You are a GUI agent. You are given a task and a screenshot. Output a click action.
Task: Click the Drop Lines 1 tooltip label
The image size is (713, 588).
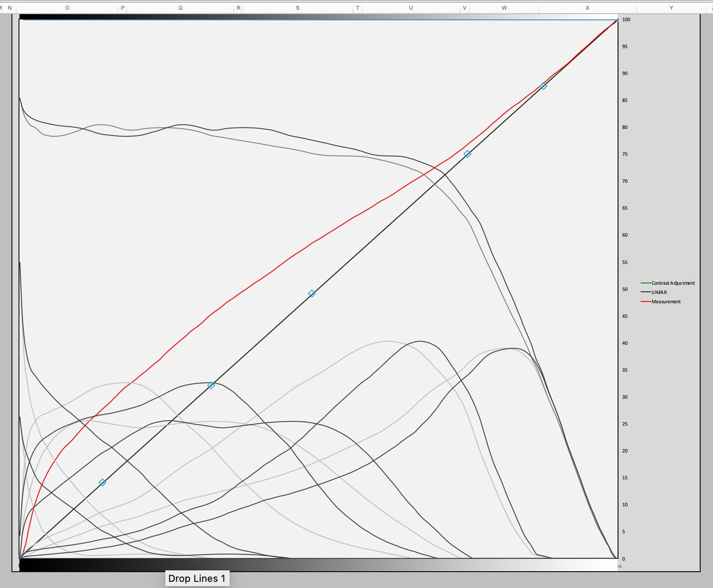(x=197, y=578)
